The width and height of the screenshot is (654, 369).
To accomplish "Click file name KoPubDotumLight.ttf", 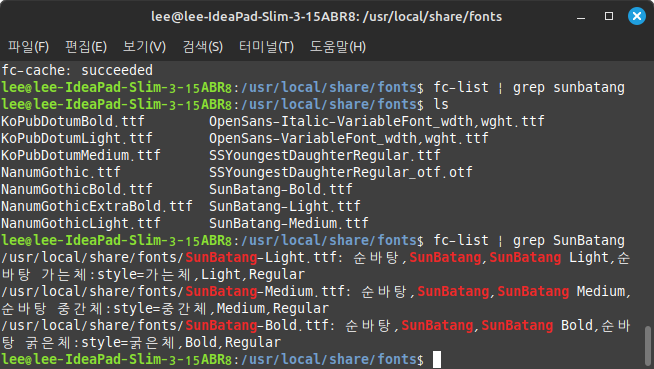I will tap(77, 138).
